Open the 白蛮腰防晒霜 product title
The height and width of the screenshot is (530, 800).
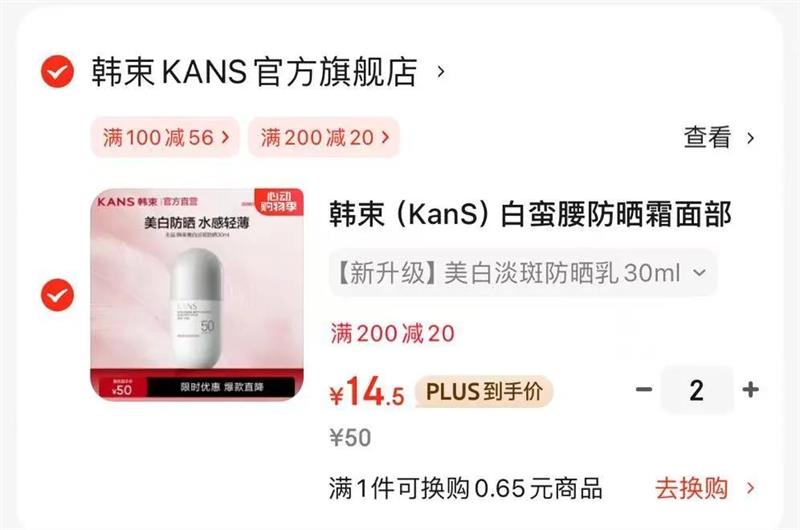click(530, 214)
